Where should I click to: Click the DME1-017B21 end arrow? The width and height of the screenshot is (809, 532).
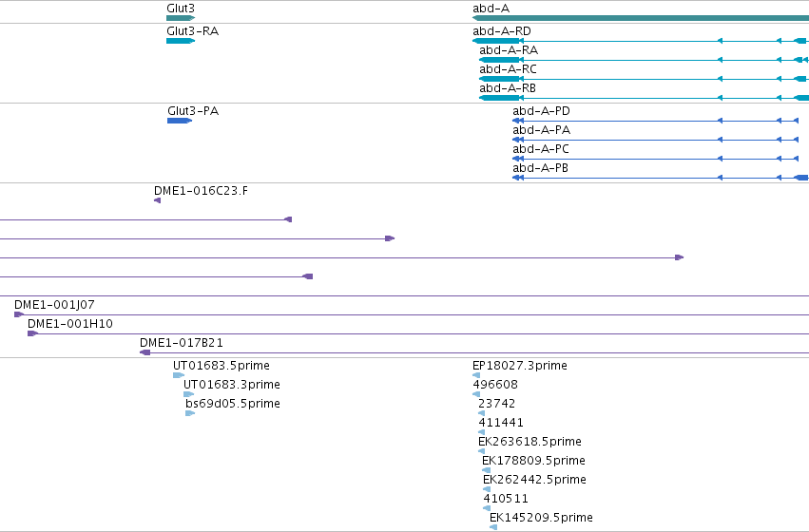[x=145, y=352]
